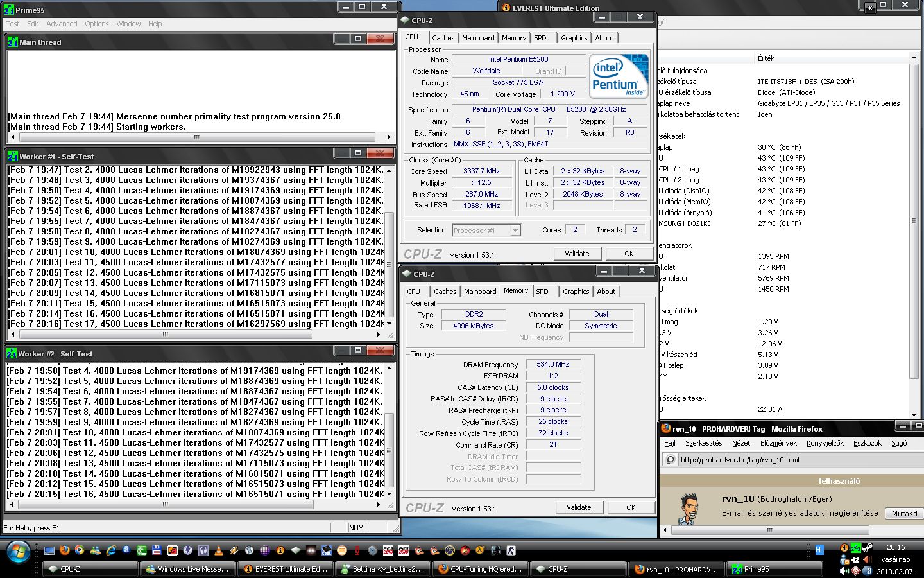The width and height of the screenshot is (924, 578).
Task: Switch to Caches tab in upper CPU-Z
Action: tap(443, 38)
